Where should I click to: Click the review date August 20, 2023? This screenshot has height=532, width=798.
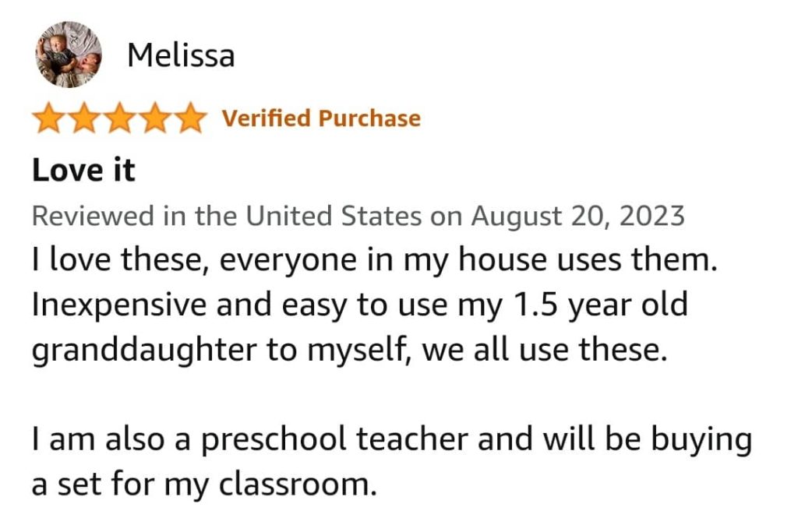click(x=577, y=217)
